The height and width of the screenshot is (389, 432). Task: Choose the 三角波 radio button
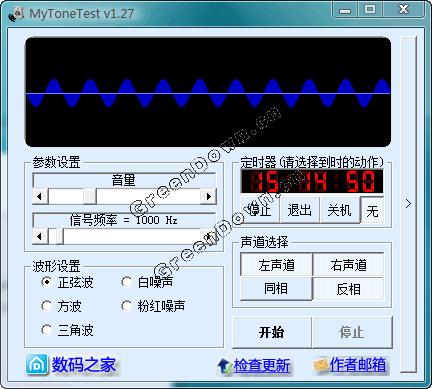click(47, 330)
